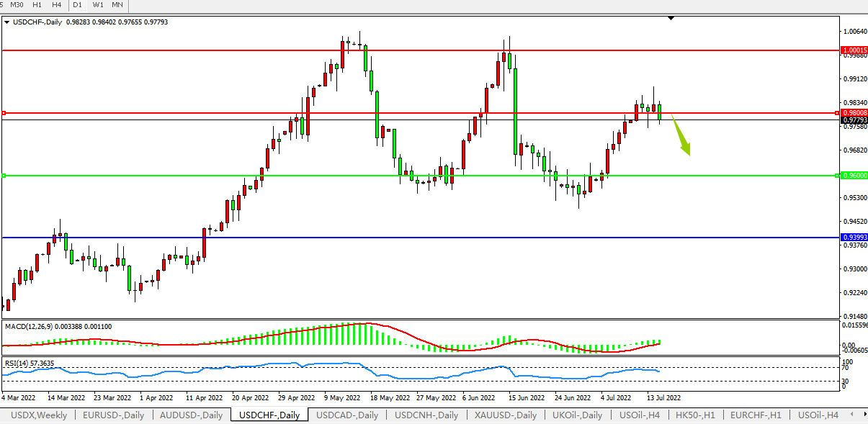Change the chart to W1 weekly
The image size is (868, 424).
(x=98, y=5)
